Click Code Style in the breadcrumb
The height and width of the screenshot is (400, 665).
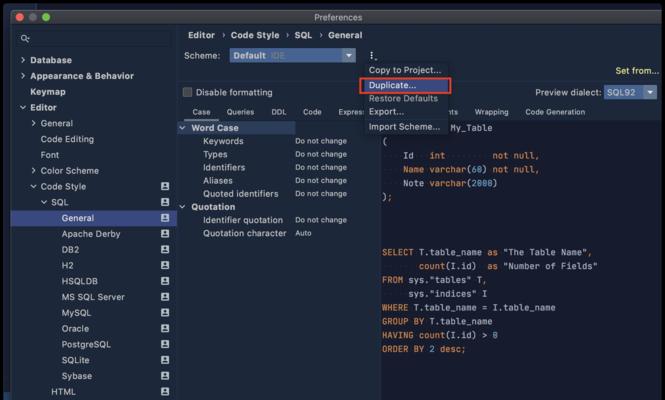coord(255,35)
